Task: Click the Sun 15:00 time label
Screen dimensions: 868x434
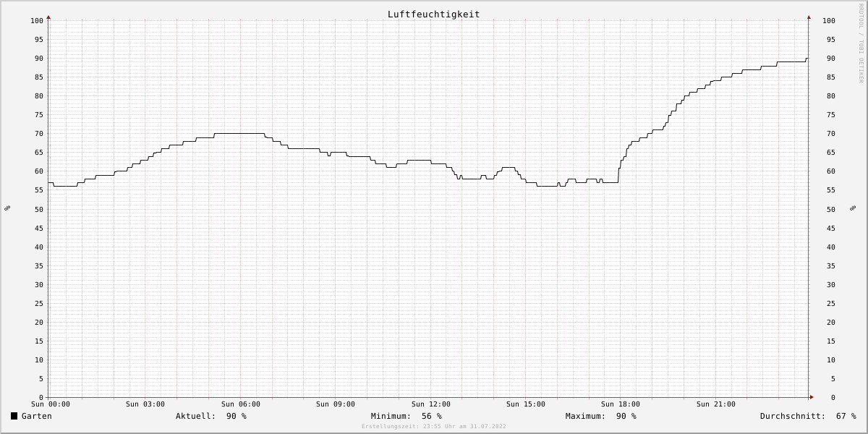Action: [526, 404]
